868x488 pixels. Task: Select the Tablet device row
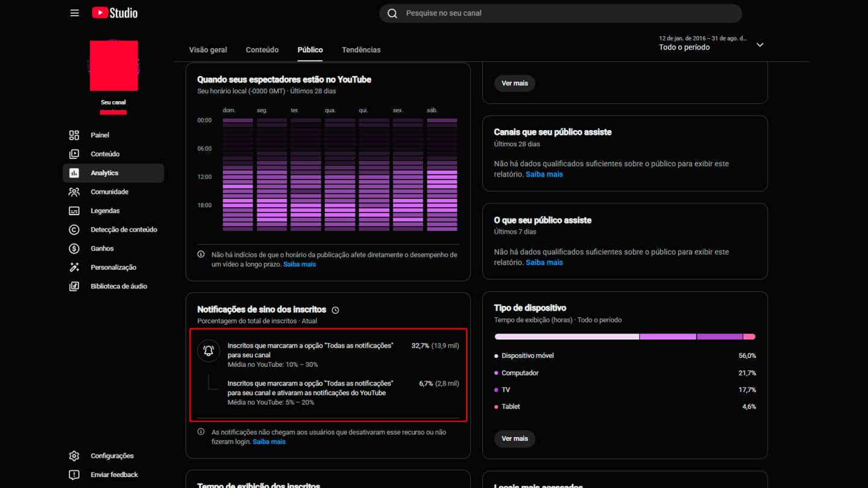coord(625,407)
